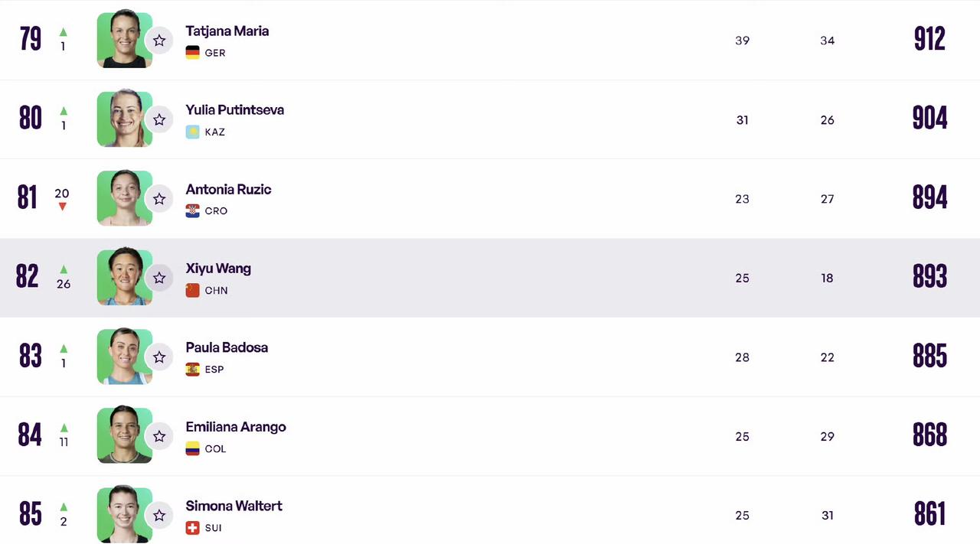Screen dimensions: 980x544
Task: Click the Croatian flag icon for Ruzic
Action: click(x=193, y=211)
